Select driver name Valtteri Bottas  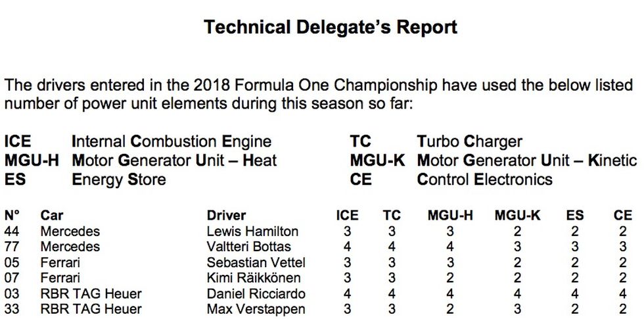pos(249,247)
